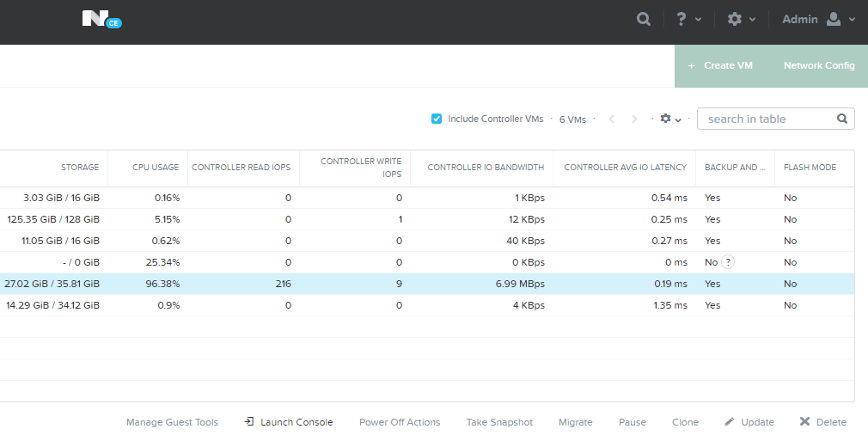
Task: Click Take Snapshot action
Action: pos(499,422)
